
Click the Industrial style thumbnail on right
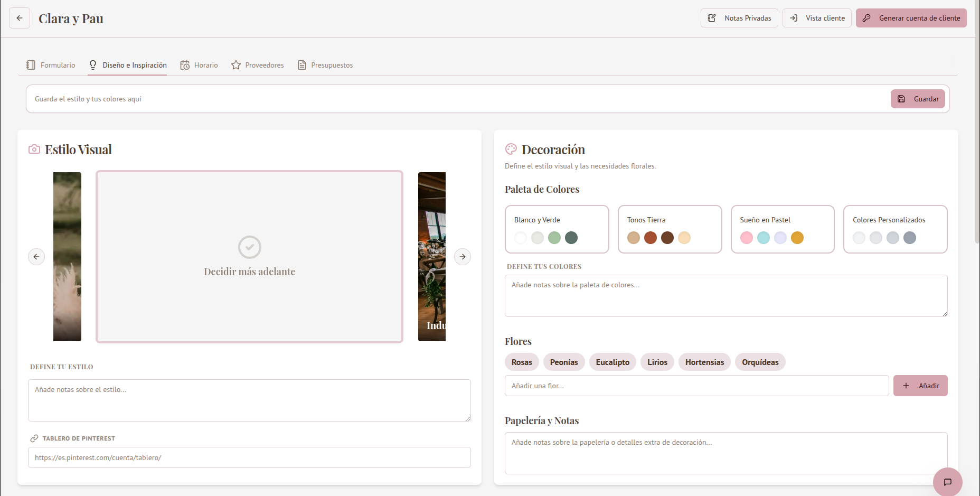432,257
